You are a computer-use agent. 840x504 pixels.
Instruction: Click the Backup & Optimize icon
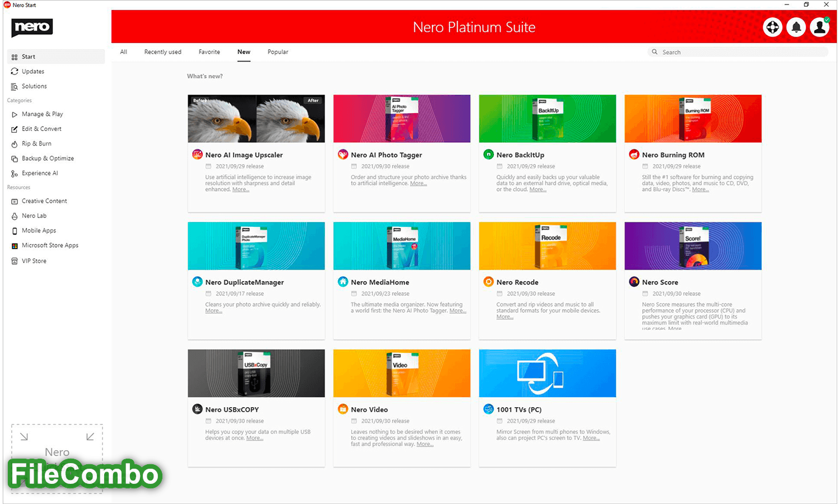[x=15, y=158]
